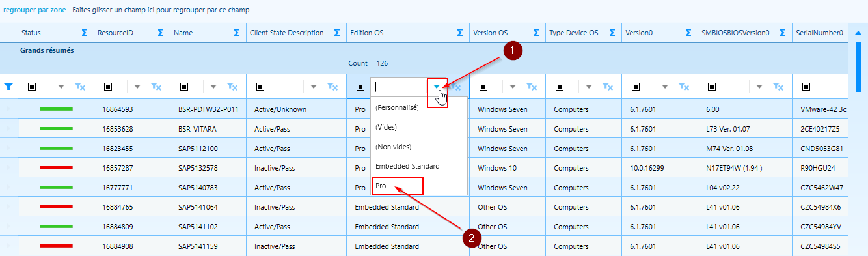Viewport: 868px width, 256px height.
Task: Open the sigma summary for ResourceID column
Action: (x=161, y=33)
